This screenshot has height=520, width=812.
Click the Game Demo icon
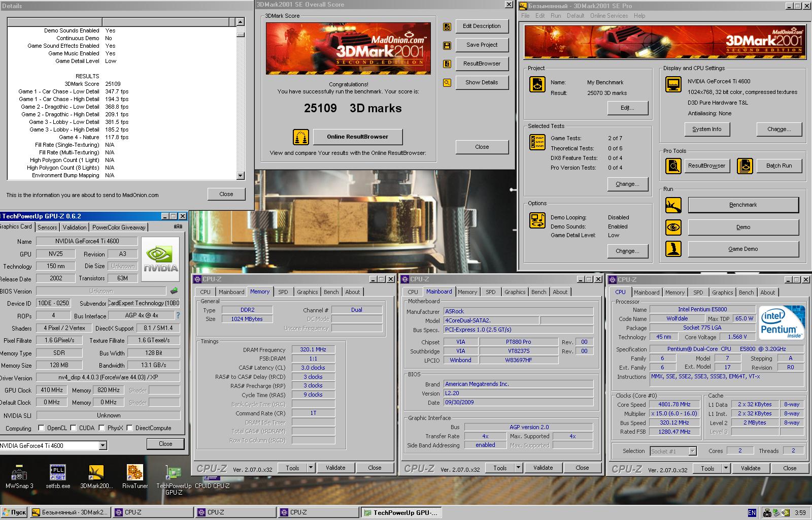[x=673, y=249]
